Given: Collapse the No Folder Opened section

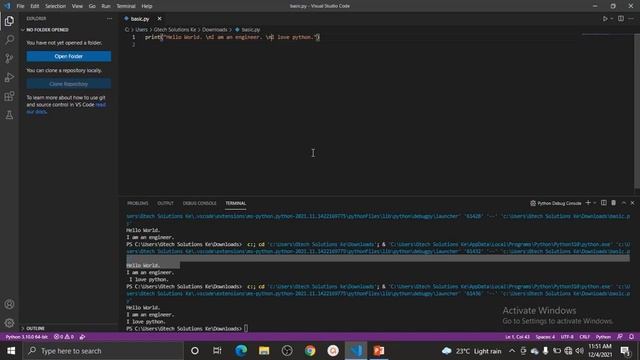Looking at the screenshot, I should click(x=69, y=30).
